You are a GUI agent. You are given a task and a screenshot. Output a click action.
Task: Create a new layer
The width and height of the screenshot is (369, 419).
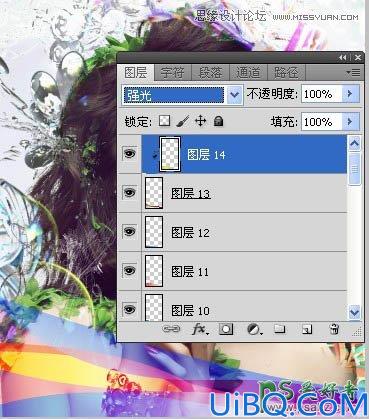(x=307, y=330)
